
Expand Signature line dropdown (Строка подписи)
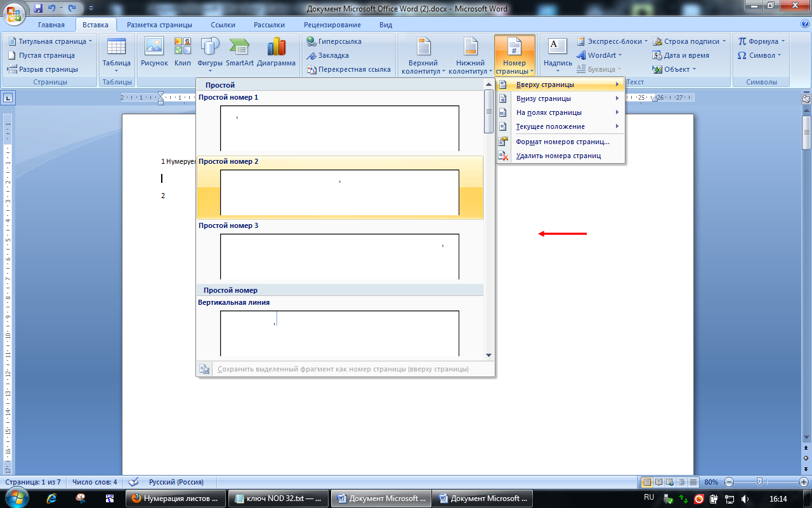coord(724,41)
